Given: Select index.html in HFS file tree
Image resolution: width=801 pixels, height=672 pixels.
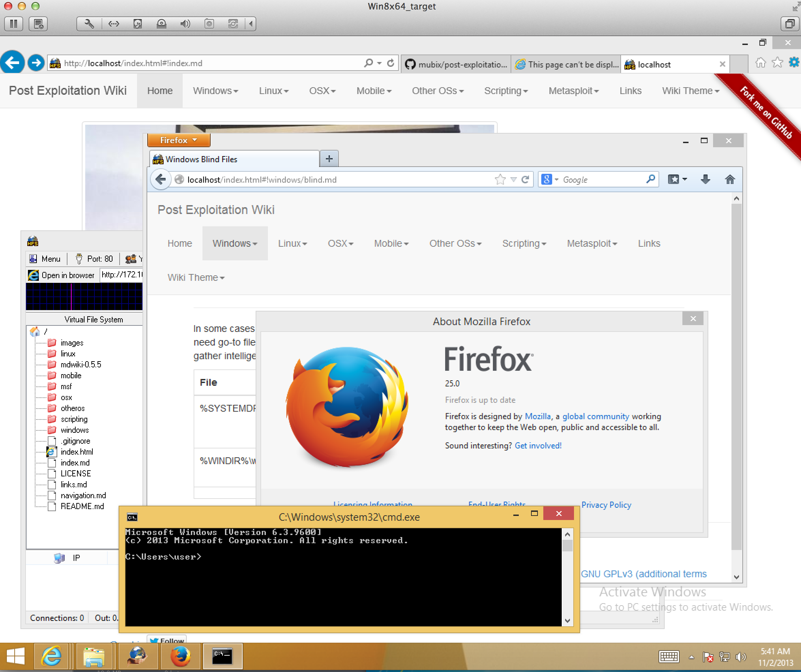Looking at the screenshot, I should [x=77, y=452].
